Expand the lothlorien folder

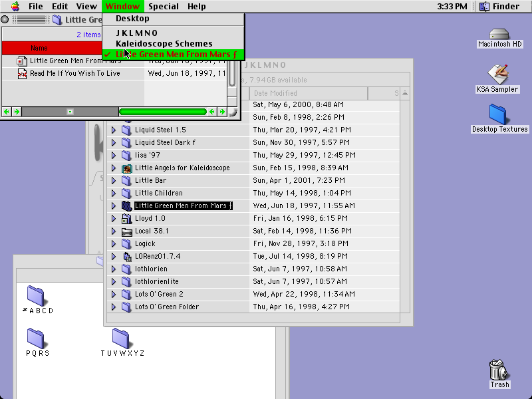(114, 269)
